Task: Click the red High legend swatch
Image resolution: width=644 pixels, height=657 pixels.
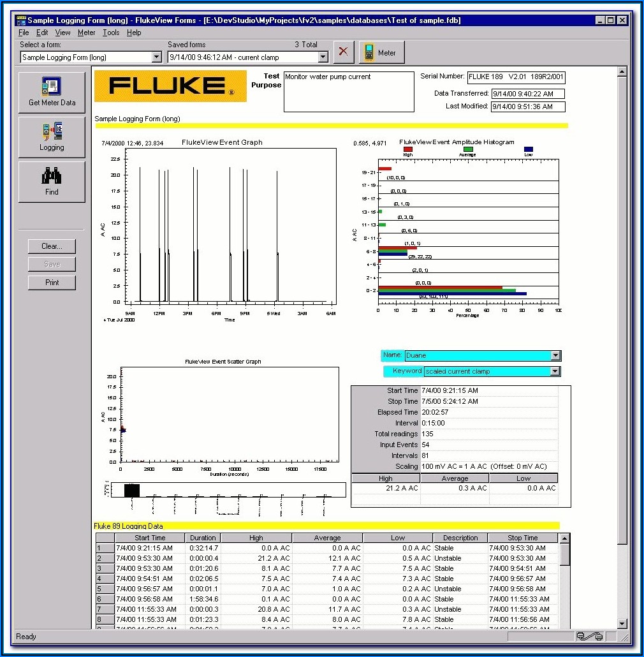Action: [408, 149]
